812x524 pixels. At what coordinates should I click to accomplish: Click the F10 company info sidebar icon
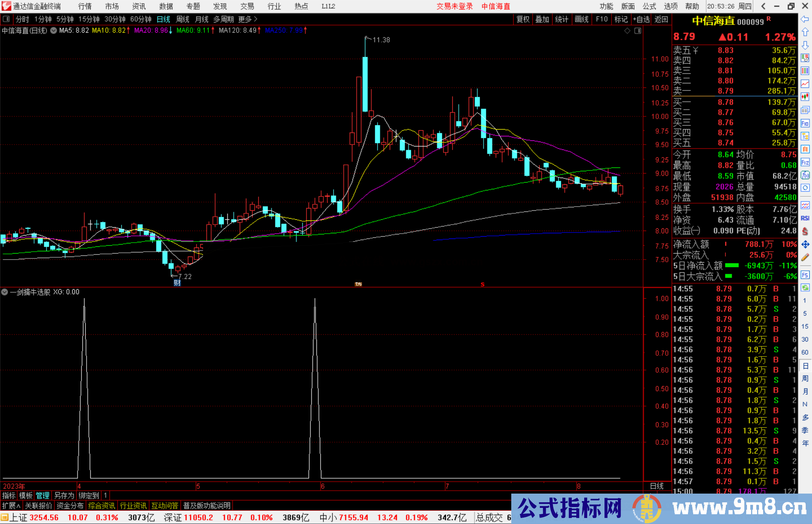click(x=805, y=124)
